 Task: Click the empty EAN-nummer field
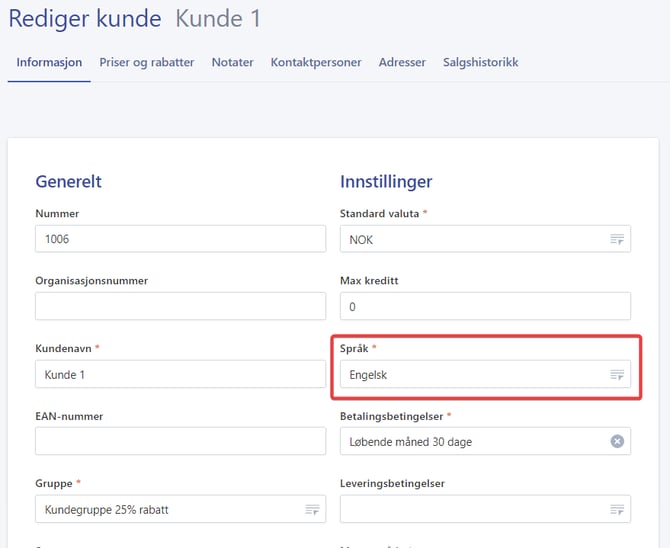180,441
